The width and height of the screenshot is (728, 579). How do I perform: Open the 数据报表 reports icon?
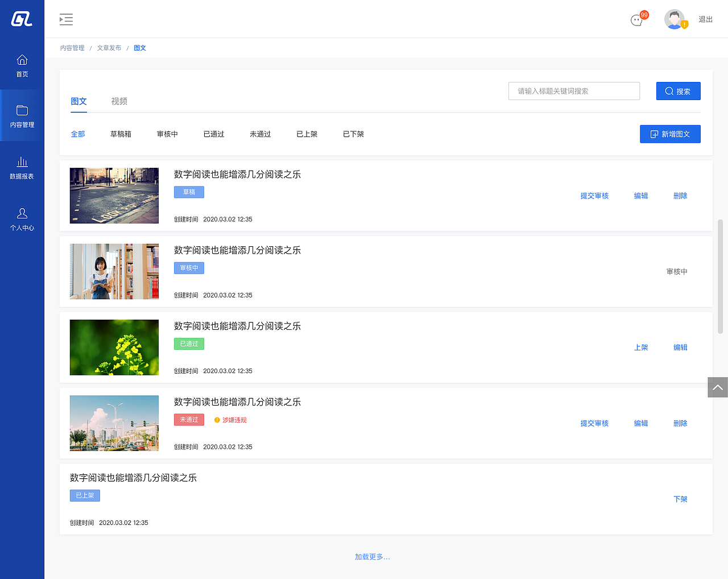(22, 167)
